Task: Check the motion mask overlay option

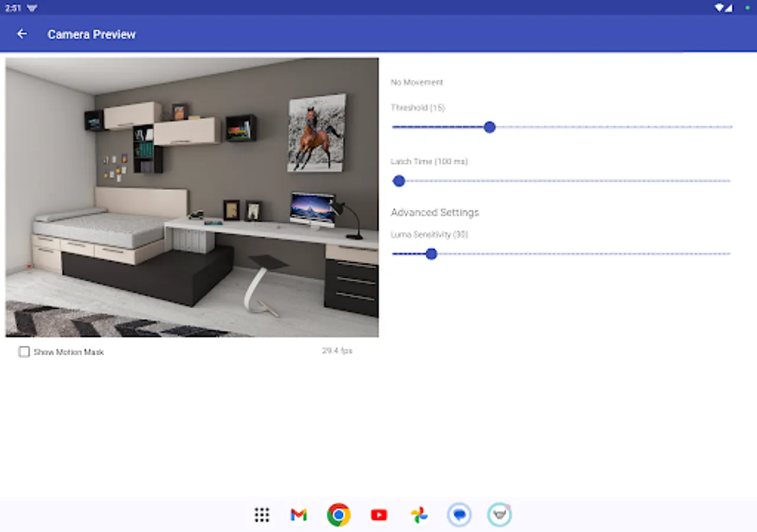Action: coord(24,352)
